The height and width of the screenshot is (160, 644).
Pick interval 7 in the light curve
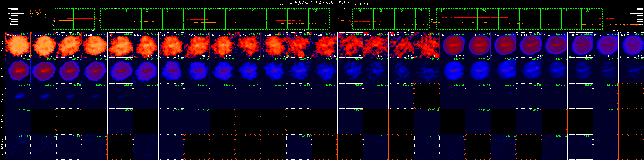tap(194, 19)
